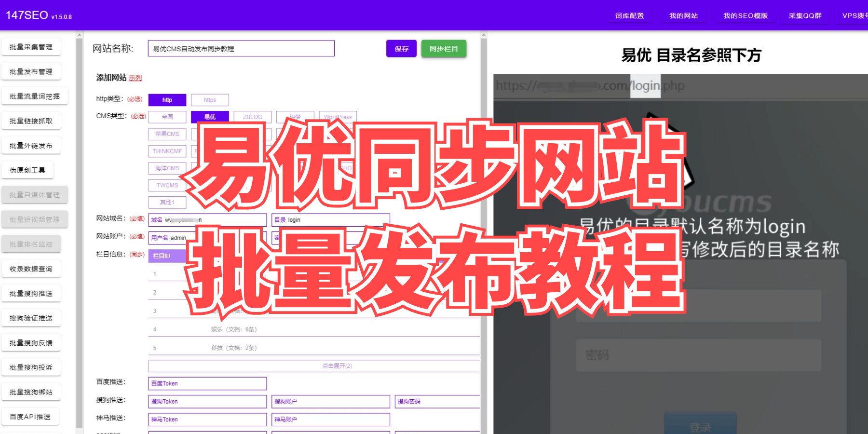Viewport: 868px width, 434px height.
Task: Open 采集QQ群 in top navigation
Action: pos(805,16)
